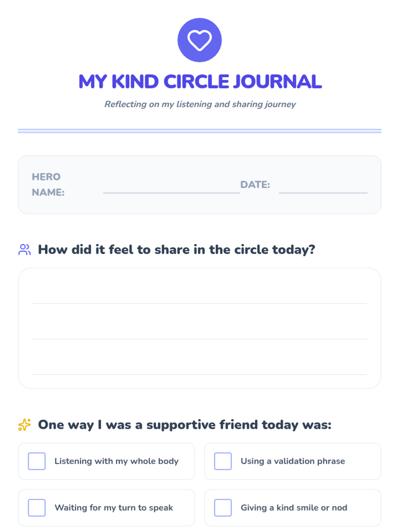399x532 pixels.
Task: Click the 'HERO NAME:' label
Action: pos(48,185)
